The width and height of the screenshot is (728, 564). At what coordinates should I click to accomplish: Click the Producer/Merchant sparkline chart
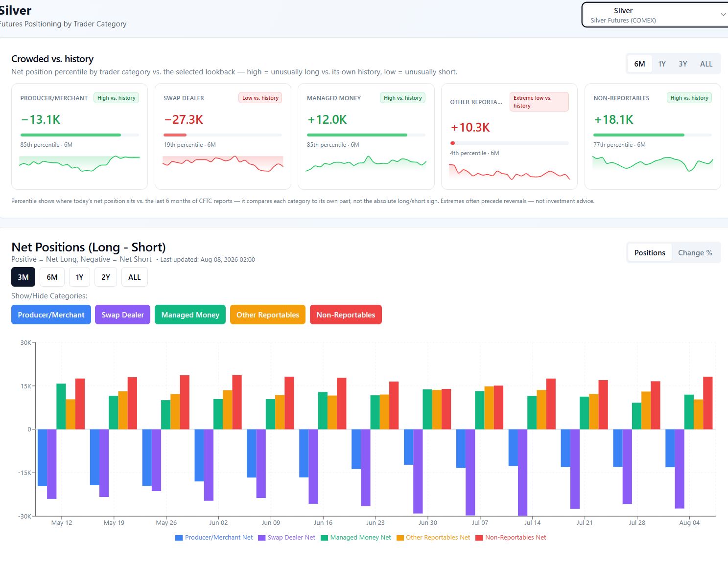coord(80,164)
